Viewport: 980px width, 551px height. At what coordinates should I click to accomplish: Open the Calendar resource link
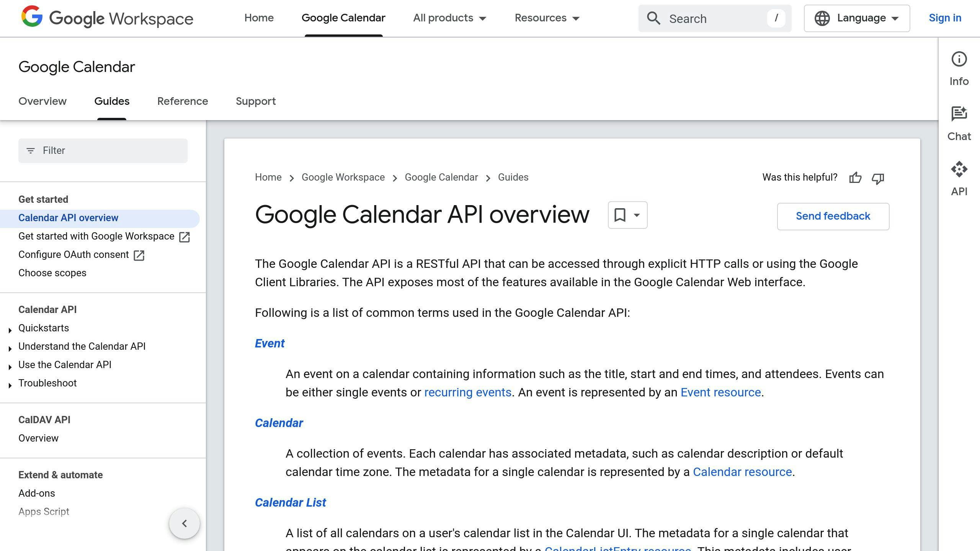pos(742,472)
